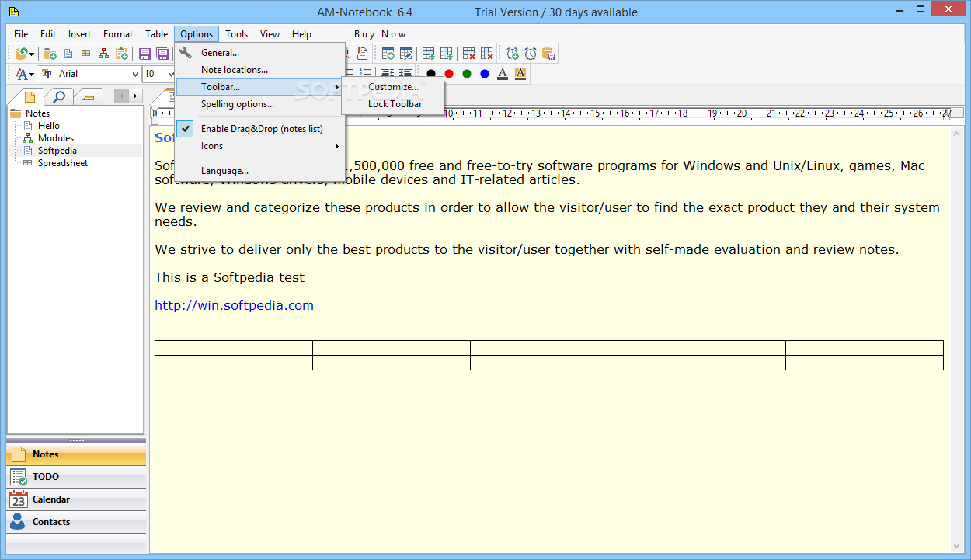
Task: Click the underlined A font color icon
Action: 503,74
